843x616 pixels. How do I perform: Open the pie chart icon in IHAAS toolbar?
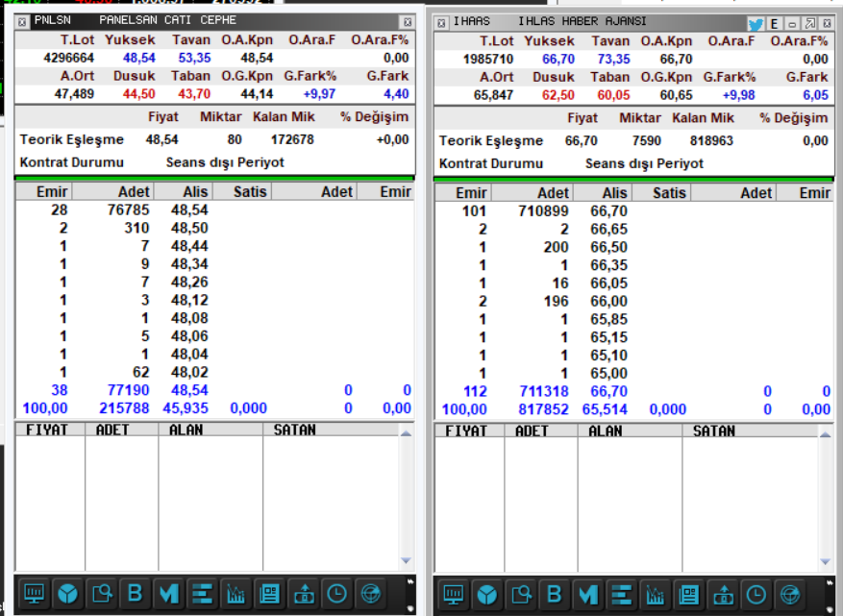(x=487, y=595)
